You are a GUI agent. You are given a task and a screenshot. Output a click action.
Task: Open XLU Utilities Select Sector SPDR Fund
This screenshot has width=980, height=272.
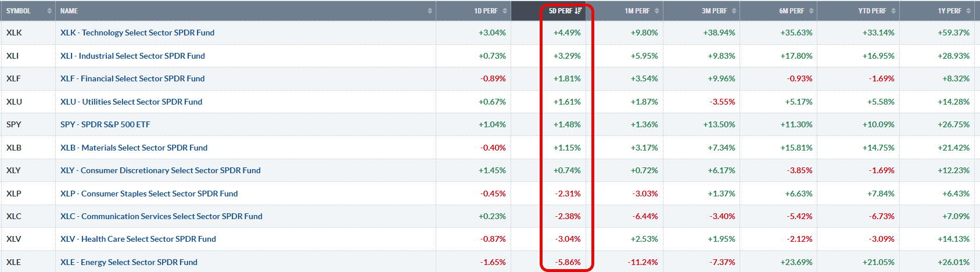click(131, 102)
